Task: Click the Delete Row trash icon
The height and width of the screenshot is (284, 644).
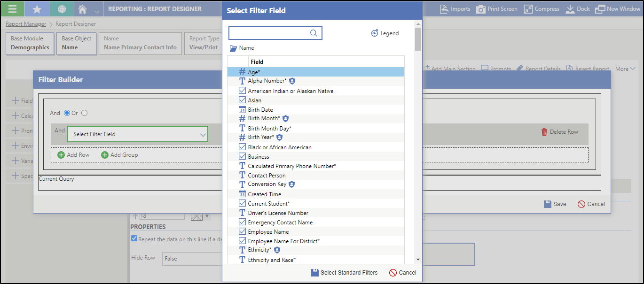Action: coord(544,132)
